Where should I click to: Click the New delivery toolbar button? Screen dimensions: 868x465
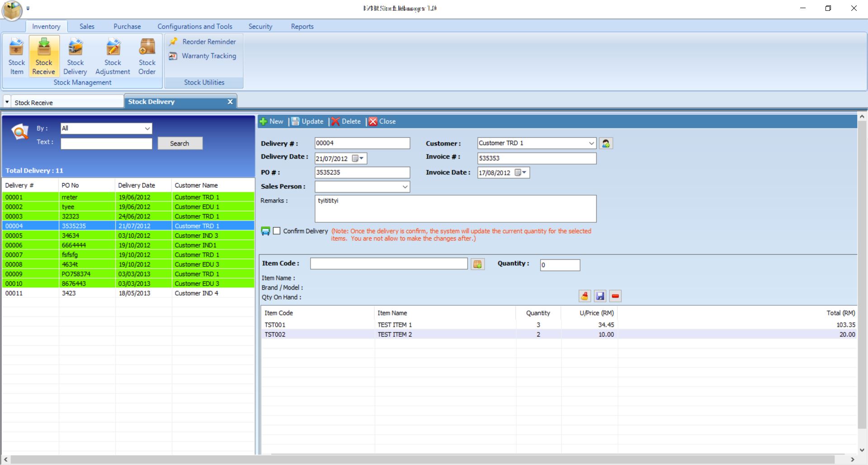click(272, 122)
